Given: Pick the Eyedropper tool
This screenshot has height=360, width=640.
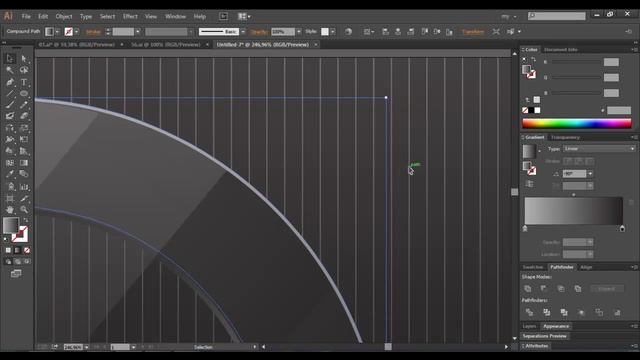Looking at the screenshot, I should 10,174.
